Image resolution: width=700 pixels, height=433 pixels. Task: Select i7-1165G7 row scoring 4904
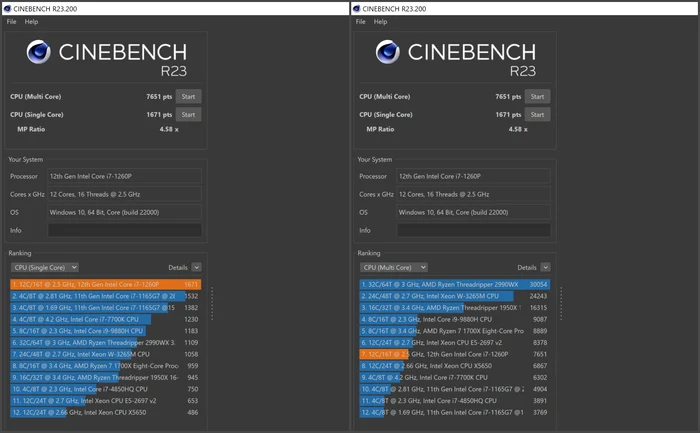tap(454, 389)
